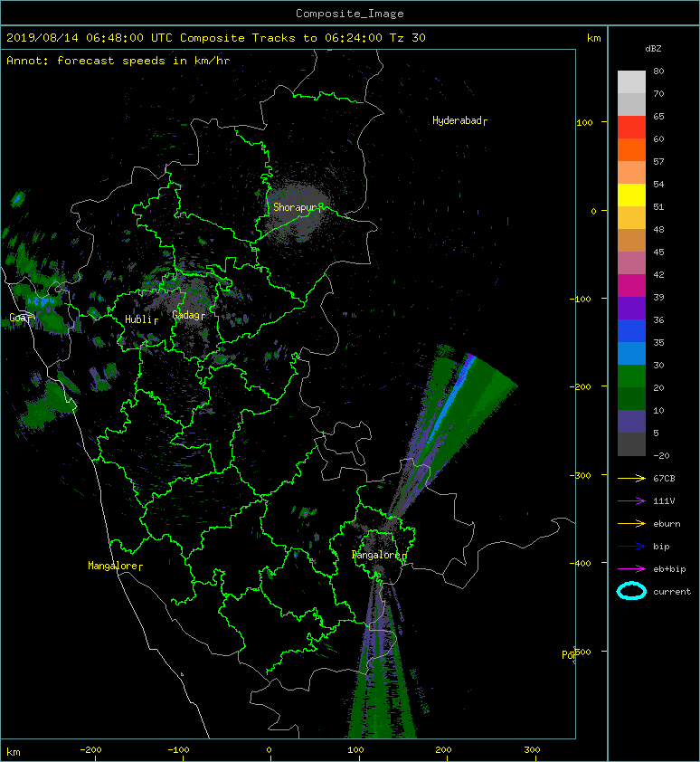This screenshot has height=762, width=700.
Task: Select the brown 45–48 dBZ swatch
Action: click(x=631, y=240)
